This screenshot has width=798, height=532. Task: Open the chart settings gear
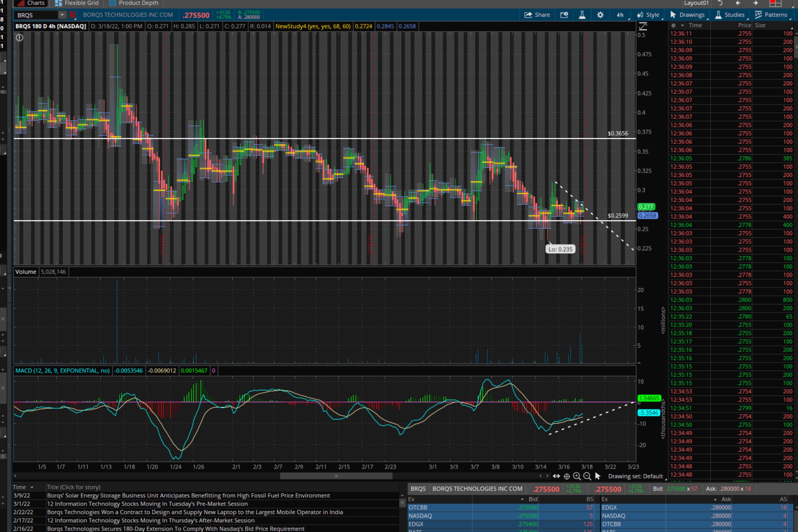click(x=600, y=15)
